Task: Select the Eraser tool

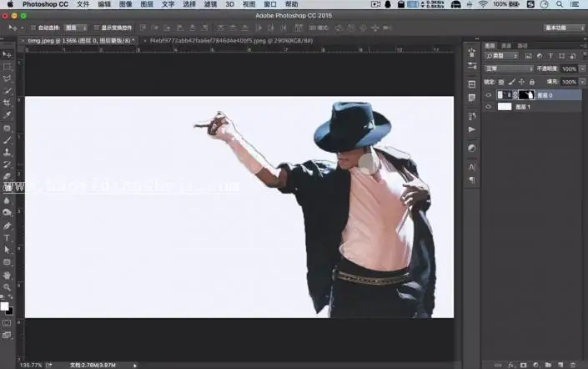Action: 7,176
